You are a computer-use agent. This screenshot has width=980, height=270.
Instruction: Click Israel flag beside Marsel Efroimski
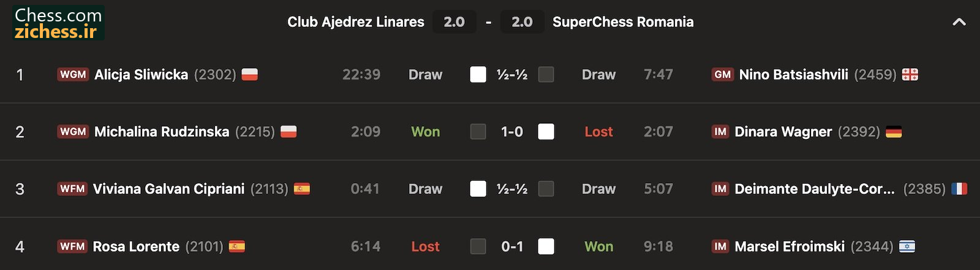click(907, 246)
